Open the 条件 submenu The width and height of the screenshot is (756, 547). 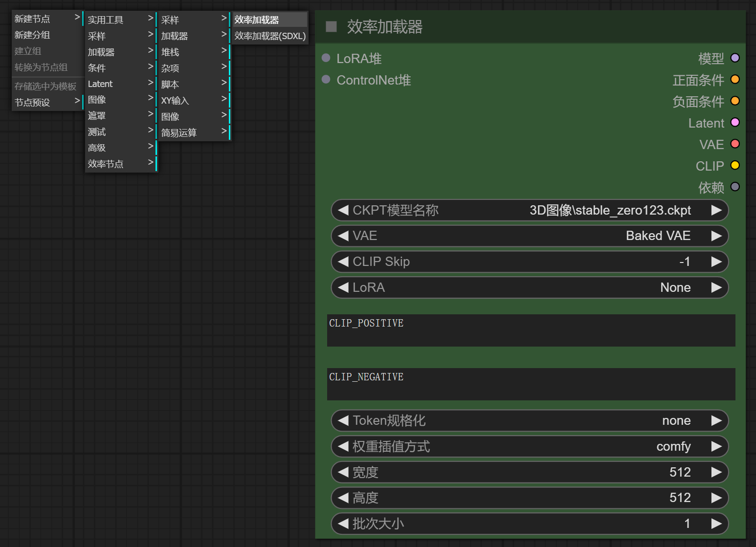pos(121,68)
